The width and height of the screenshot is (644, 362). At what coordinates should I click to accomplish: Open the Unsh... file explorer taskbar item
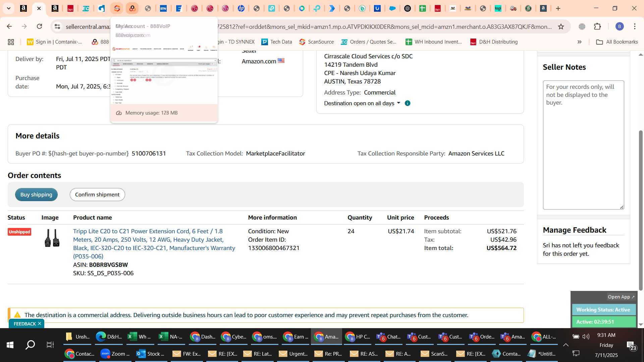tap(77, 337)
